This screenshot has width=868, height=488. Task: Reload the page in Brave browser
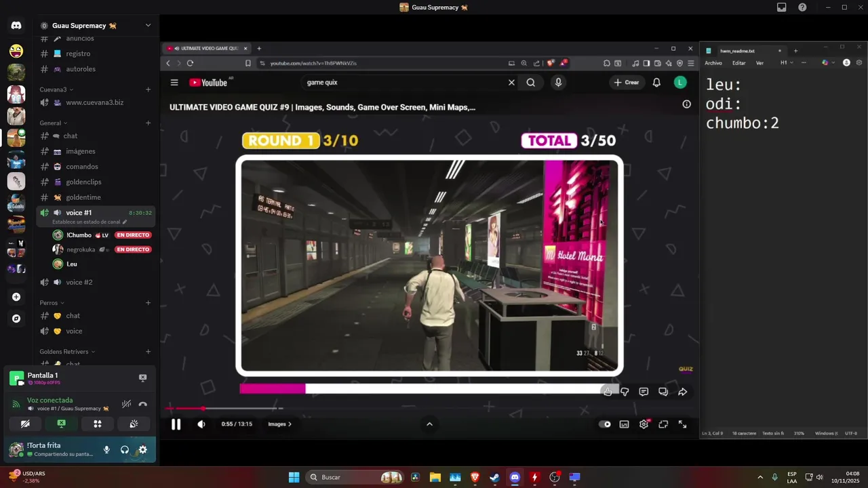(190, 63)
